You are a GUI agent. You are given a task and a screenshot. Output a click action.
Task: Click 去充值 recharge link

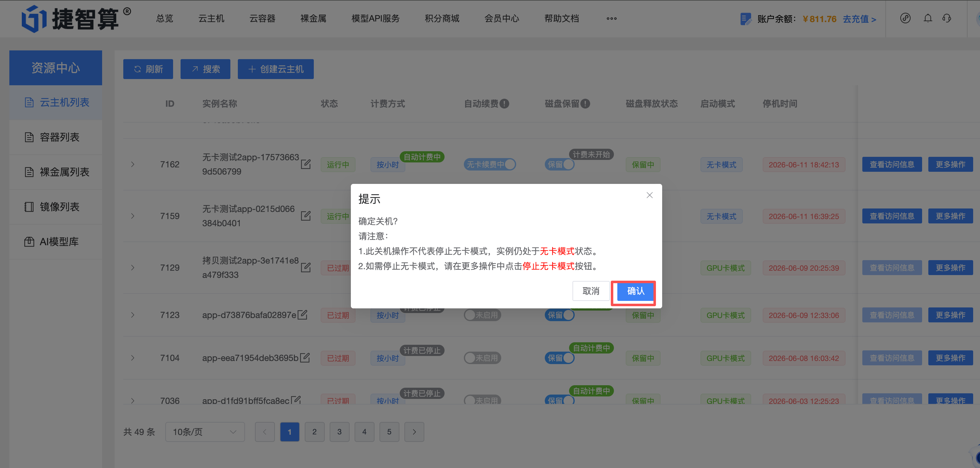(x=860, y=19)
